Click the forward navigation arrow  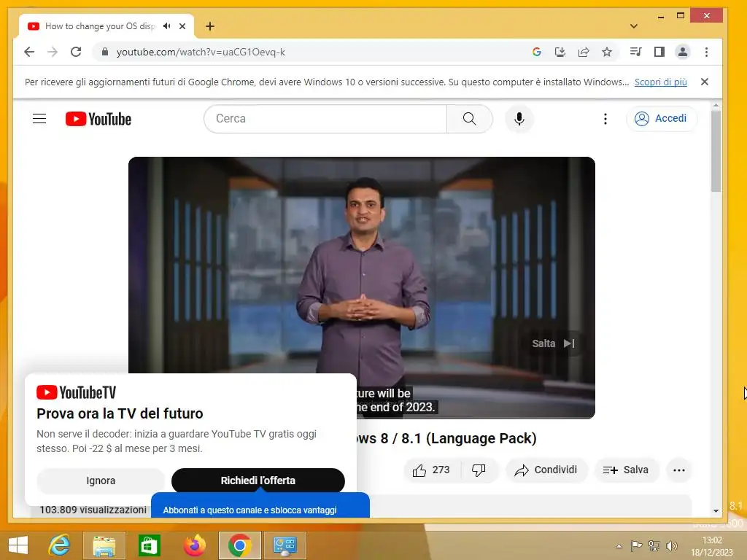click(53, 52)
